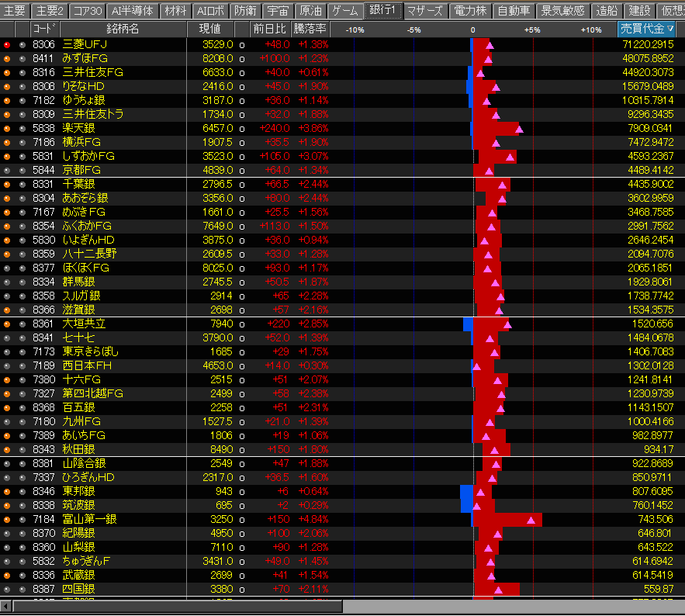Click the red bar for しずおかFG
The width and height of the screenshot is (685, 616).
point(497,157)
